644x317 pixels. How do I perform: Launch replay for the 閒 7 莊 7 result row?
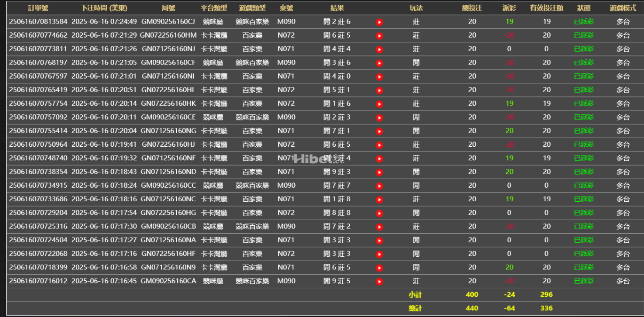tap(379, 185)
